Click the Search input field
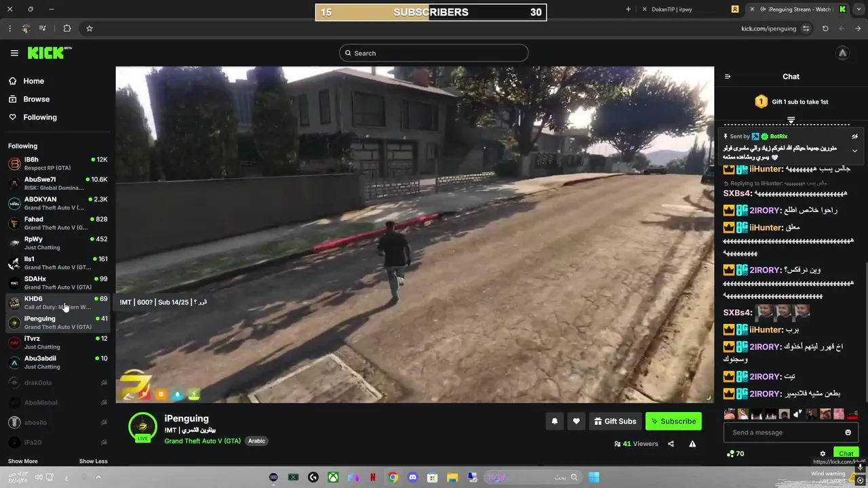This screenshot has width=868, height=488. point(434,53)
